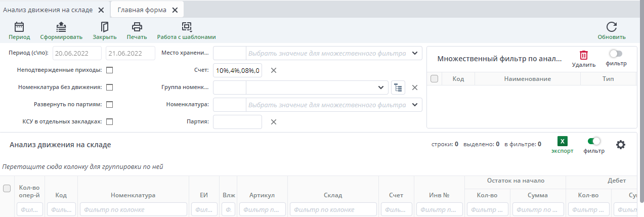
Task: Click the Сформировать report icon
Action: [61, 27]
